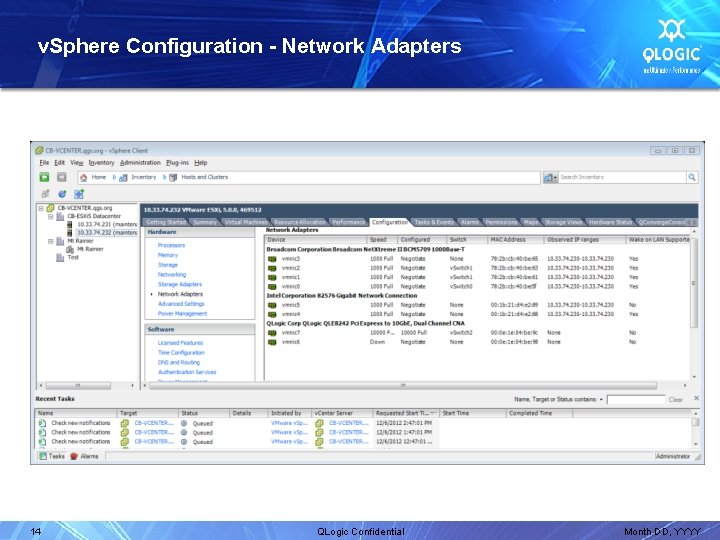Click the green back navigation arrow
This screenshot has height=540, width=720.
(44, 177)
